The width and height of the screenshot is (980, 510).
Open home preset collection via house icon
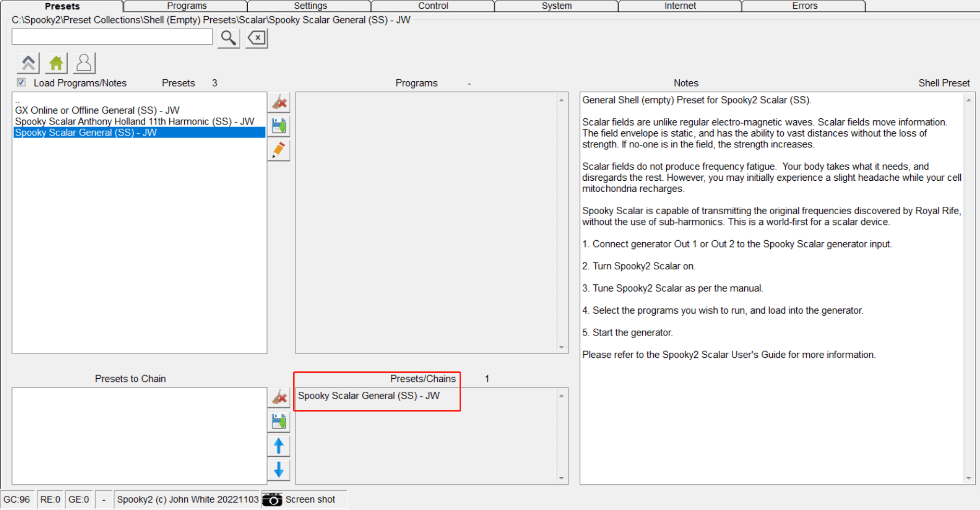click(56, 63)
